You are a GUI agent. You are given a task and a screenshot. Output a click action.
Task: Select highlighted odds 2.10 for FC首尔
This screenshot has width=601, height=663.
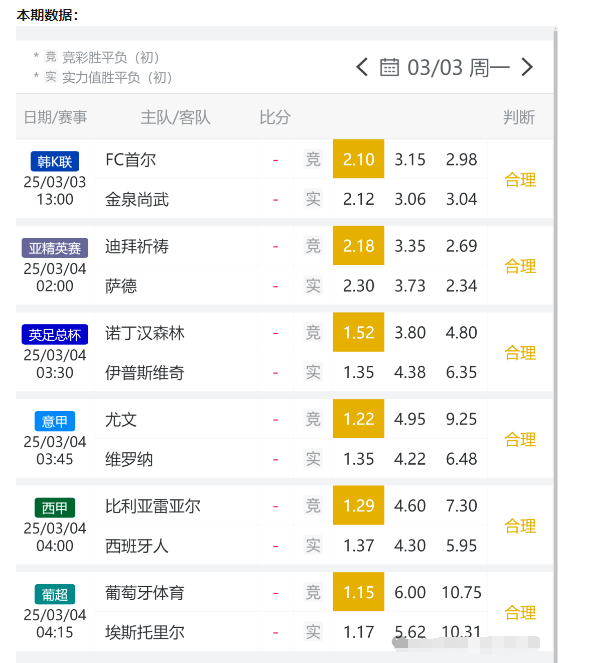click(358, 160)
